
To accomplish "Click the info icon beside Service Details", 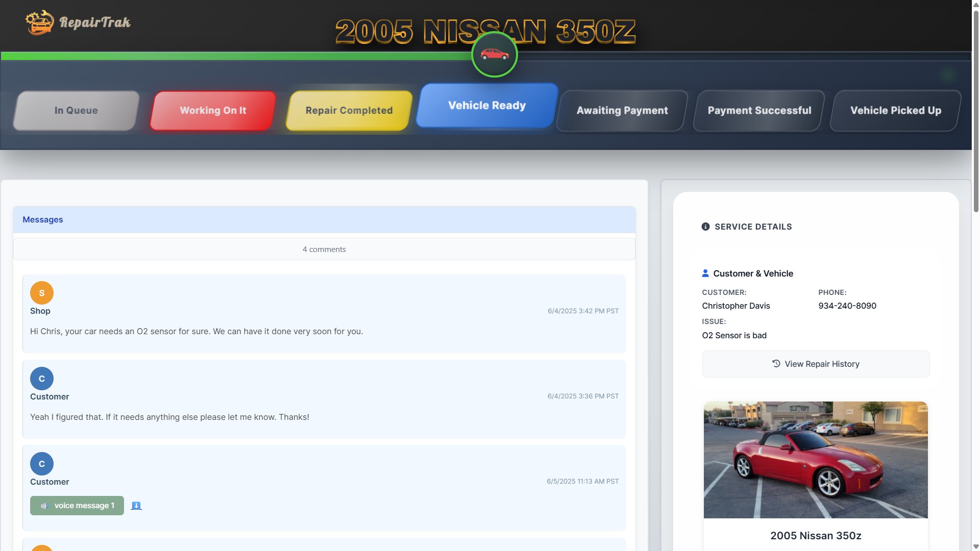I will click(705, 227).
